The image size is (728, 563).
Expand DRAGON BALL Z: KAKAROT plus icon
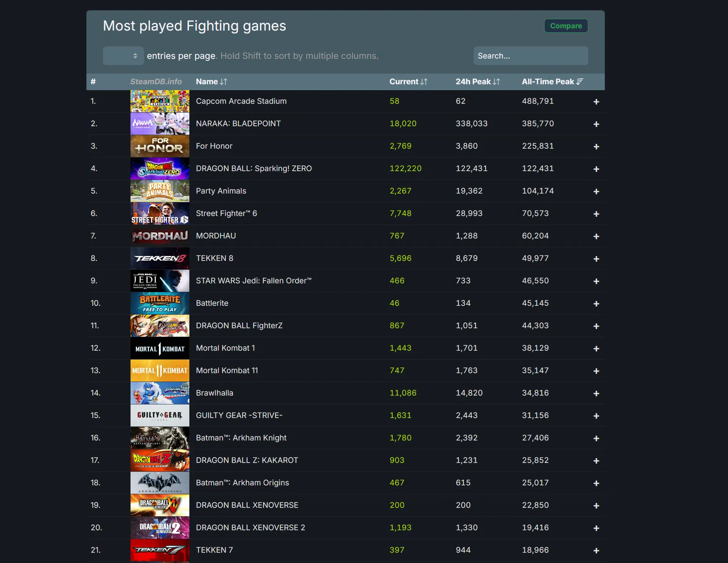[x=596, y=461]
